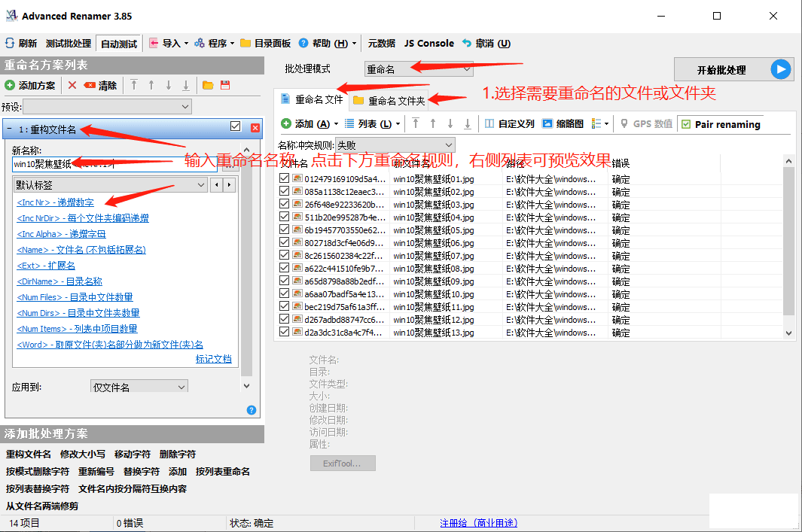Open the 帮助 (H) help menu
The height and width of the screenshot is (532, 802).
328,44
